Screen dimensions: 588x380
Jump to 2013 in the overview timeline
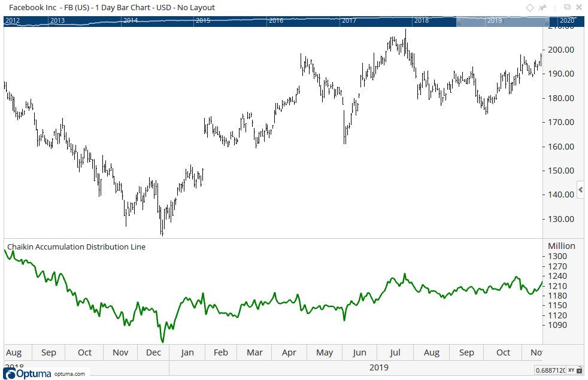57,20
